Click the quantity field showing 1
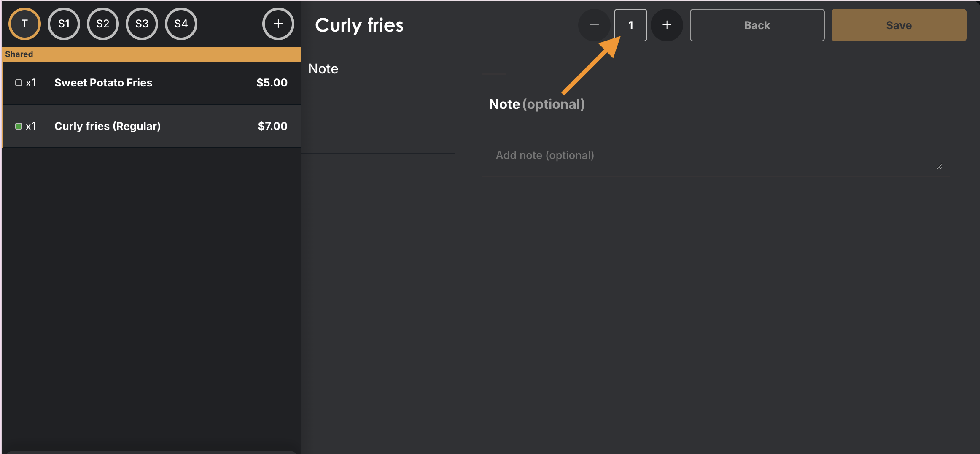This screenshot has width=980, height=454. click(630, 25)
